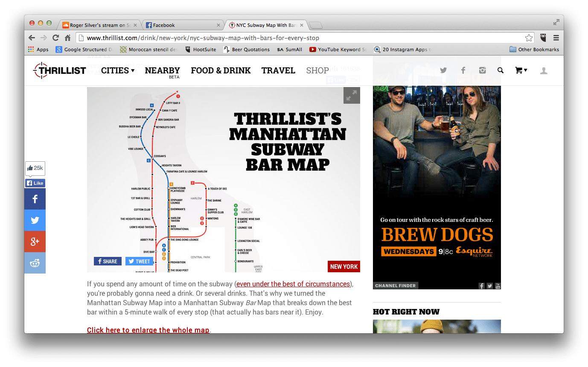Click Channel Finder in the ad
The image size is (588, 367).
[x=396, y=285]
